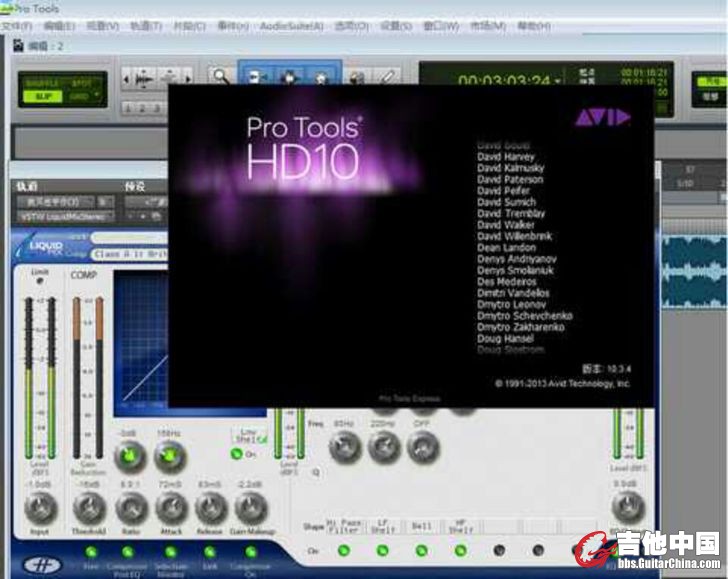
Task: Click the 85Hz Freq knob
Action: (345, 447)
